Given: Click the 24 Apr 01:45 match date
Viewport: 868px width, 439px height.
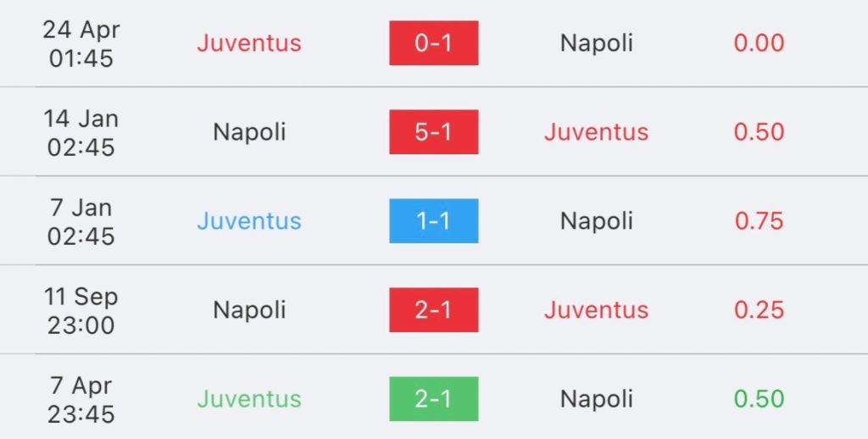Looking at the screenshot, I should tap(81, 43).
